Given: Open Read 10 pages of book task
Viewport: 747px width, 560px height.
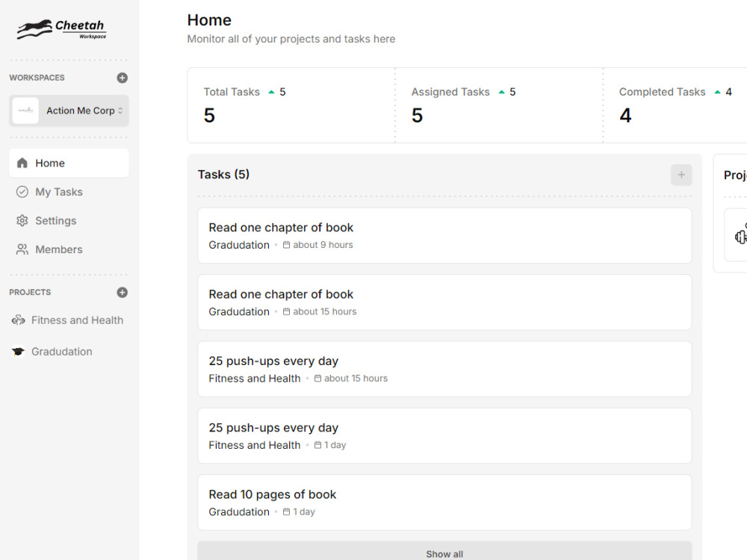Looking at the screenshot, I should click(x=444, y=503).
